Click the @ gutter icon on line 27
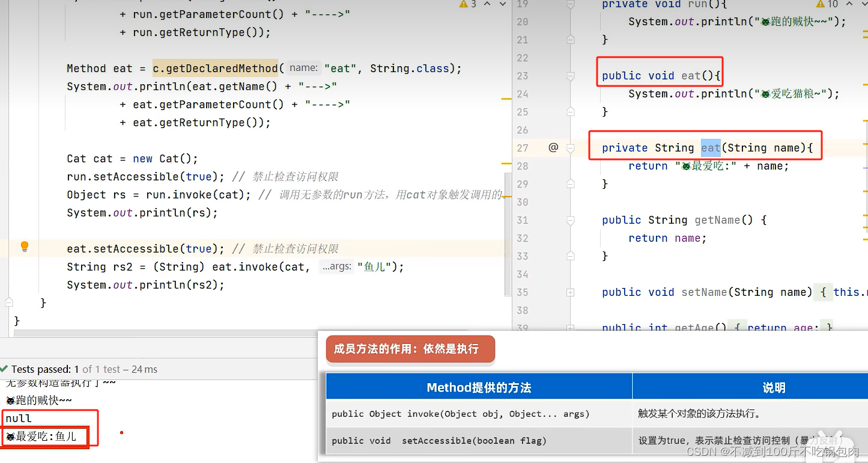The image size is (868, 463). (553, 147)
